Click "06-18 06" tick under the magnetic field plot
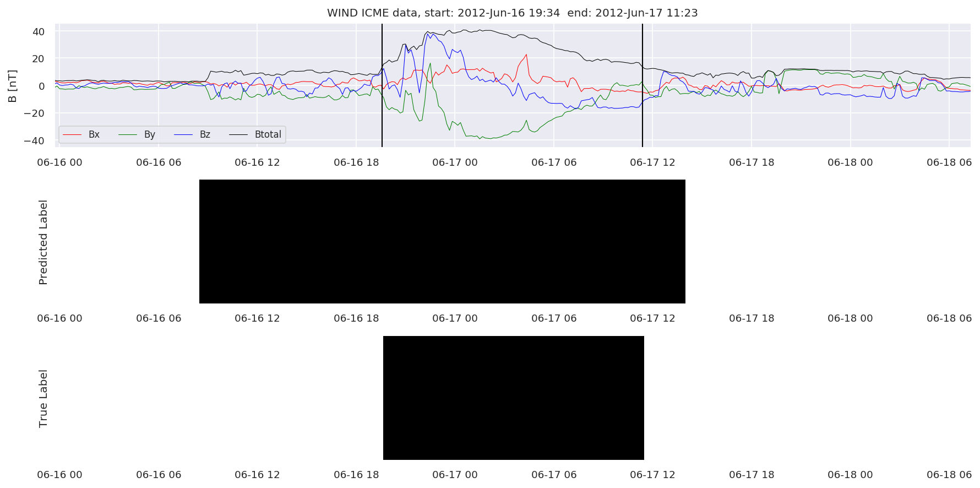The width and height of the screenshot is (980, 488). [949, 162]
